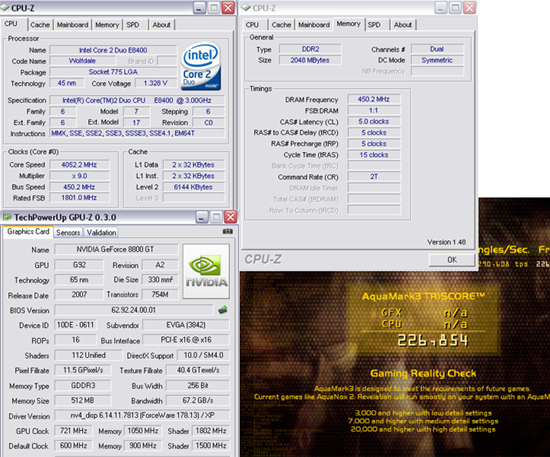Click memory Type DDR2 field
Viewport: 550px width, 457px height.
point(310,49)
